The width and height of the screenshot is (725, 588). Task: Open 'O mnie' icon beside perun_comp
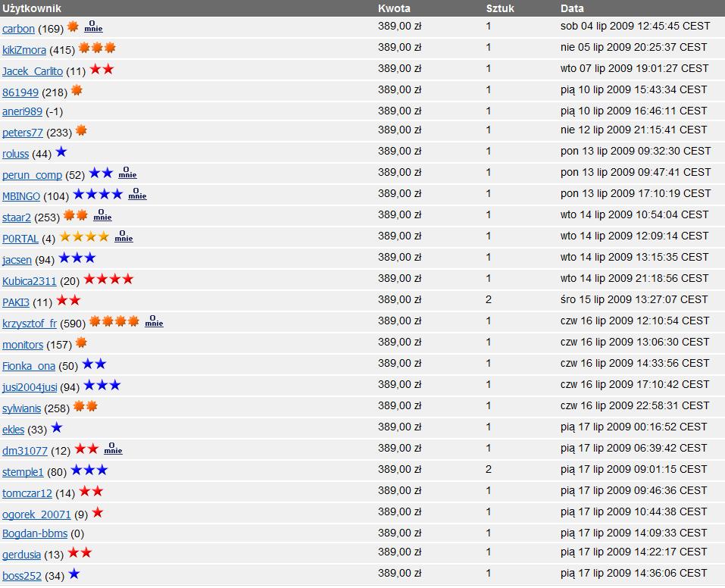127,174
